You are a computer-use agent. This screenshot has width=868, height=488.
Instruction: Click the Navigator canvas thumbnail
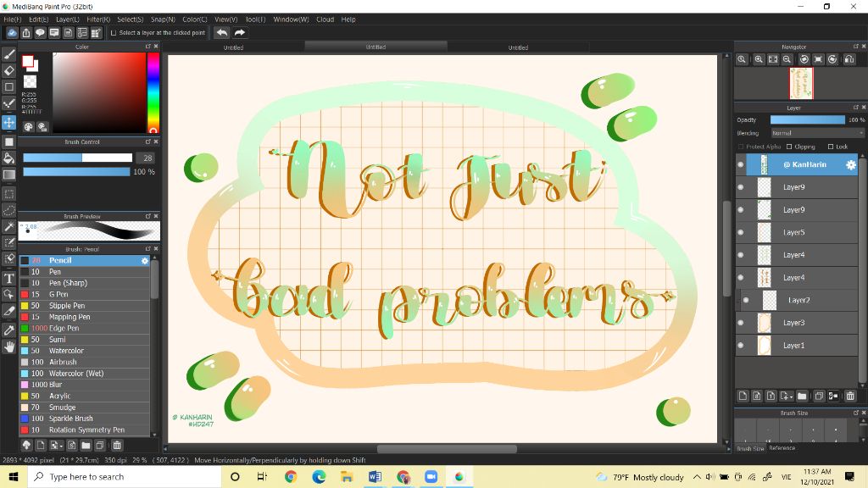point(801,83)
